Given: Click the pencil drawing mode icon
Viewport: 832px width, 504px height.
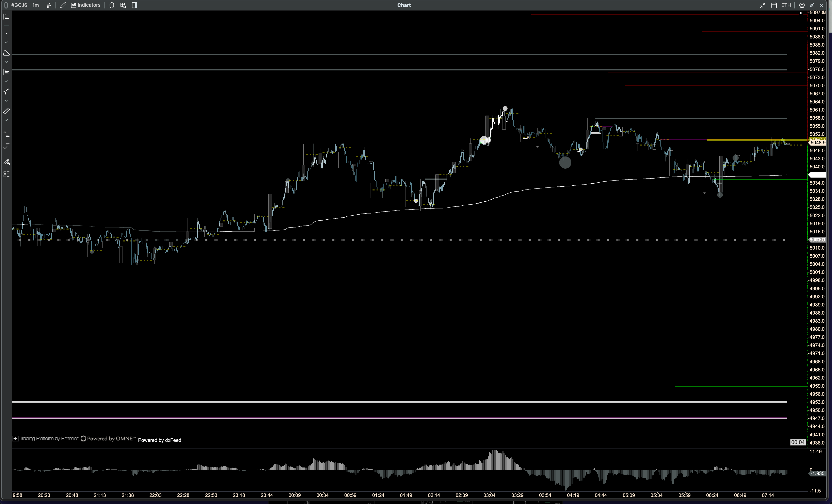Looking at the screenshot, I should point(63,5).
